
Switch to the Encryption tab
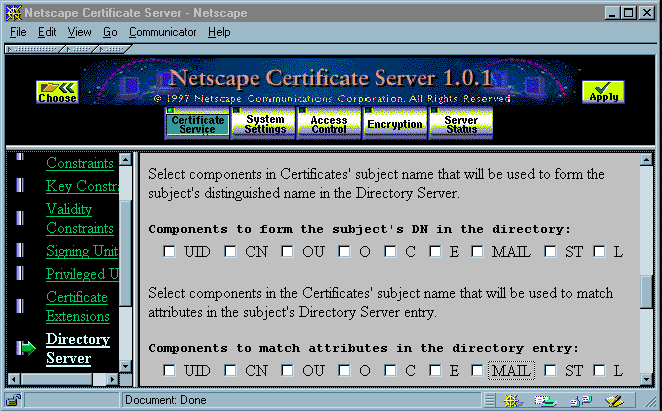tap(395, 124)
